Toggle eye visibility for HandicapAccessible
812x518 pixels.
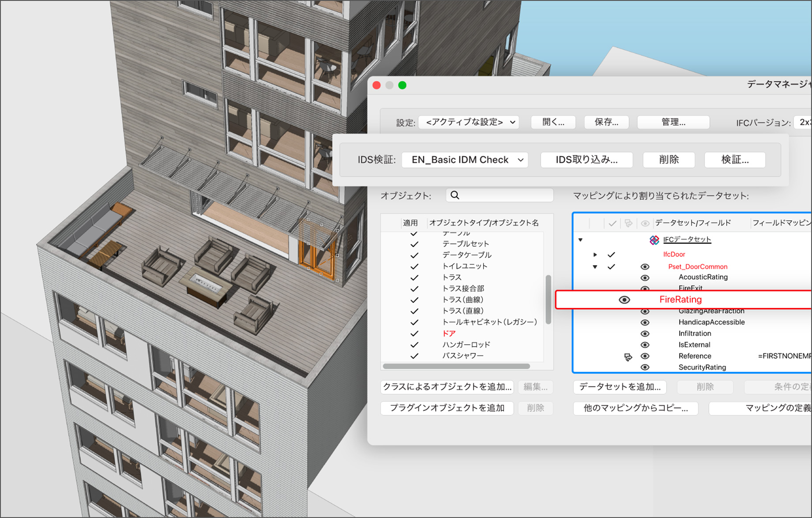pos(645,323)
